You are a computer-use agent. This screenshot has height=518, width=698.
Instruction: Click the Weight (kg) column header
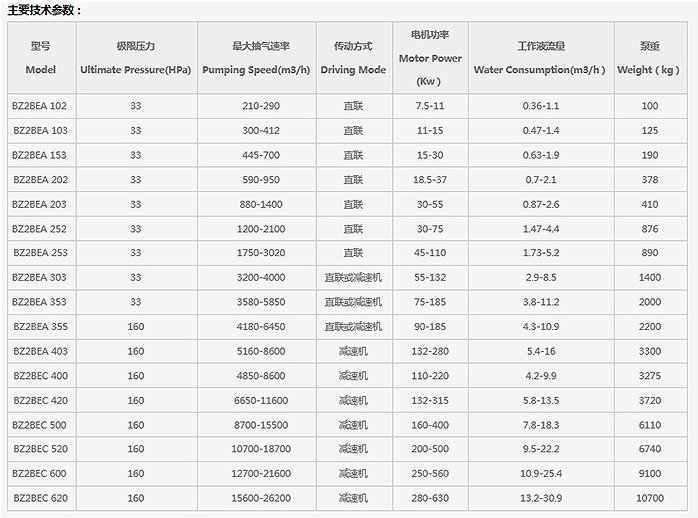coord(649,58)
